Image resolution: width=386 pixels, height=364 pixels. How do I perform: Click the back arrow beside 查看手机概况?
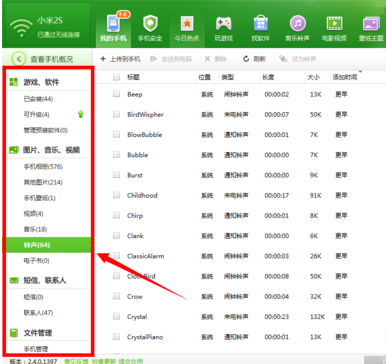[19, 59]
